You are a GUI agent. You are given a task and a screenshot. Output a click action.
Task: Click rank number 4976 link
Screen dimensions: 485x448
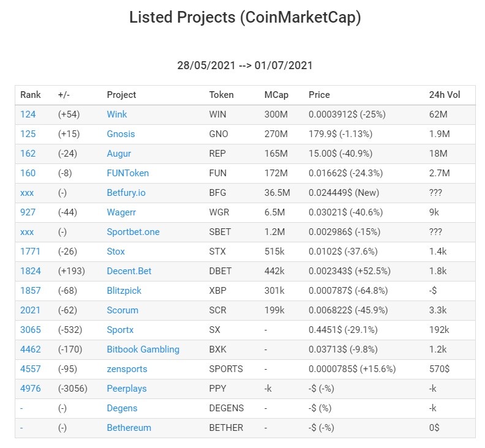click(31, 389)
